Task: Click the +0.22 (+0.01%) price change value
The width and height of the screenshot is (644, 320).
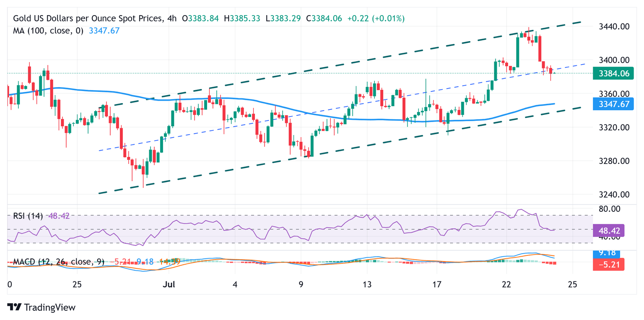Action: [377, 18]
